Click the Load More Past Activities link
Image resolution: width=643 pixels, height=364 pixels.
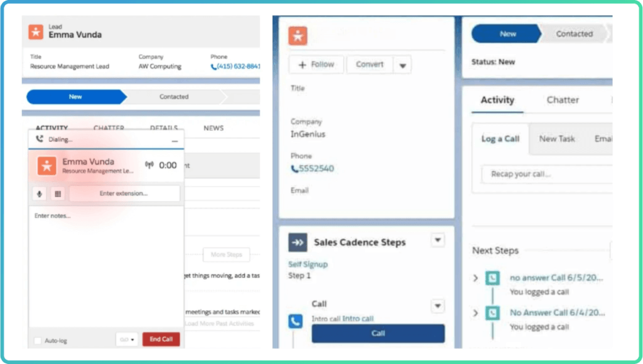[219, 324]
